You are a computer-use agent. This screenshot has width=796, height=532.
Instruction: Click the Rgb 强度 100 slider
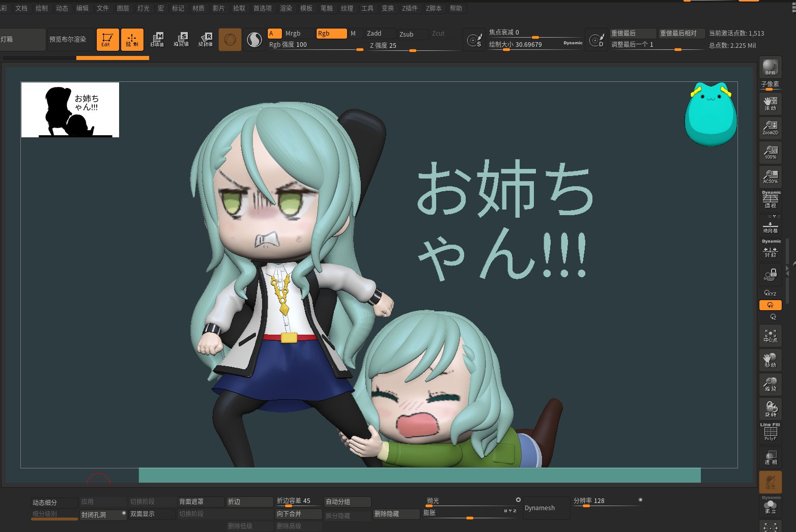click(315, 45)
